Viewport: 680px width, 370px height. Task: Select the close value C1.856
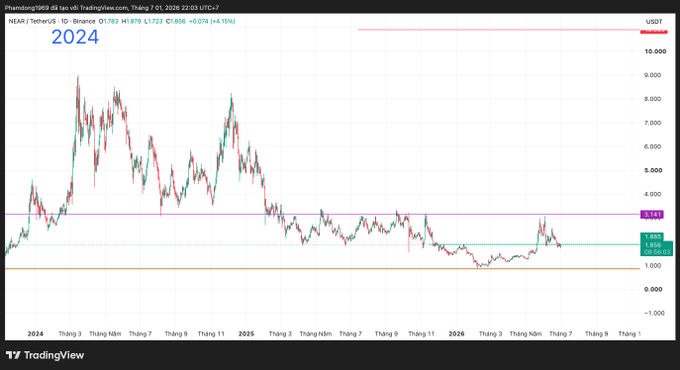176,21
